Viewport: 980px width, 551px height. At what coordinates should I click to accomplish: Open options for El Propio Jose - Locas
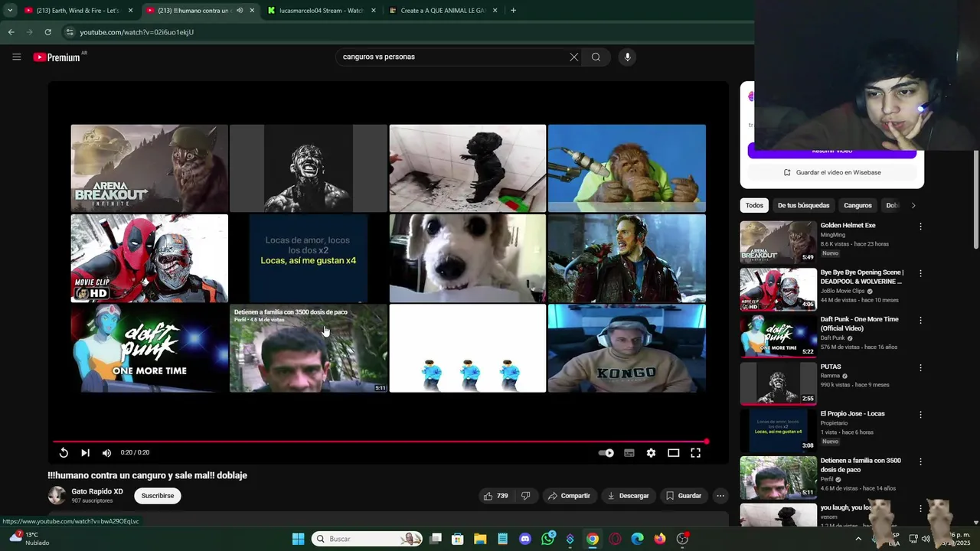click(920, 415)
